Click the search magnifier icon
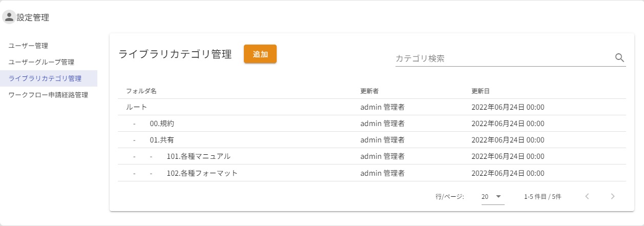 pos(619,58)
